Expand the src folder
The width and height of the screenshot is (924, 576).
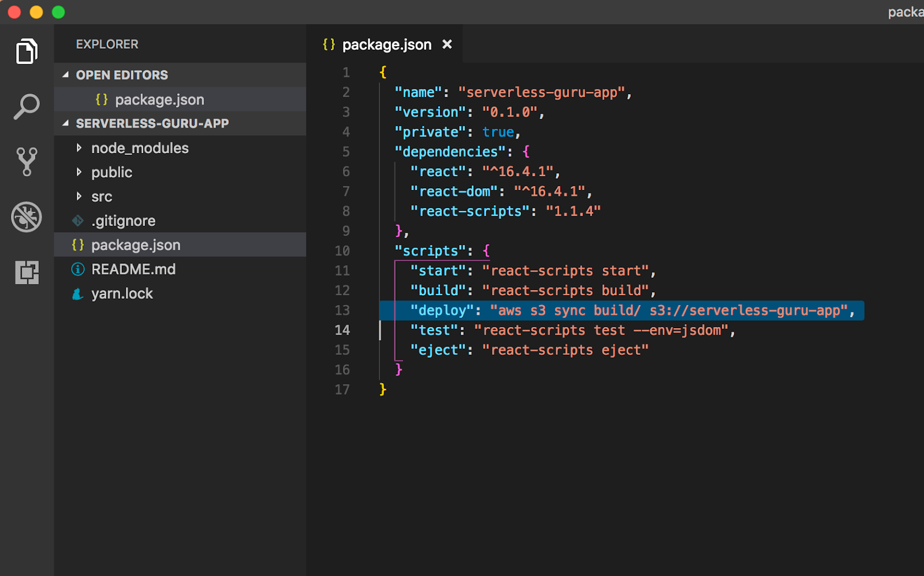click(80, 196)
